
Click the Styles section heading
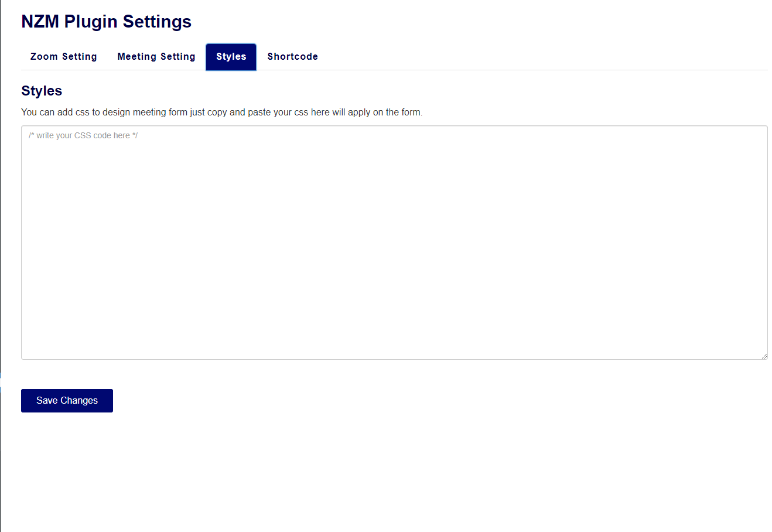[x=42, y=91]
